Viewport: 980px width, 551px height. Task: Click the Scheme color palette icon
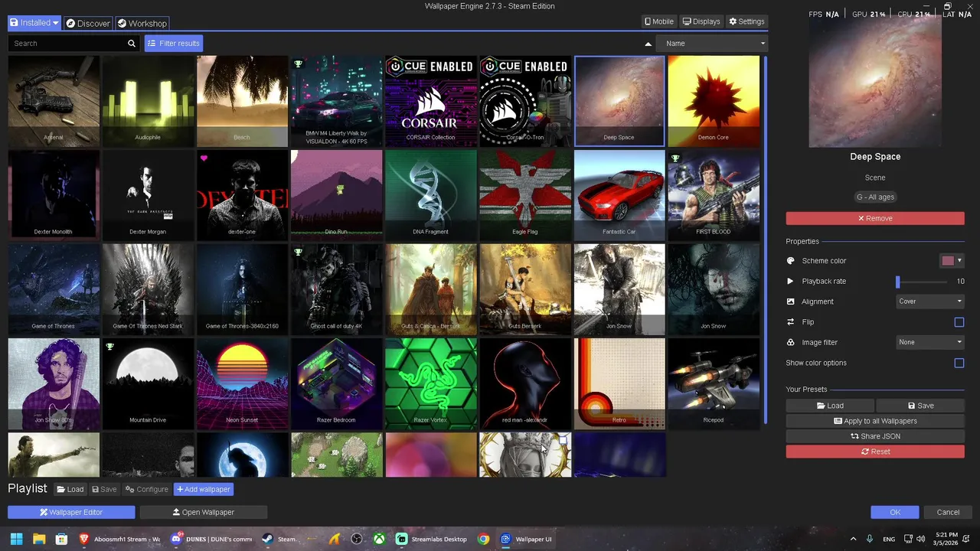click(791, 261)
